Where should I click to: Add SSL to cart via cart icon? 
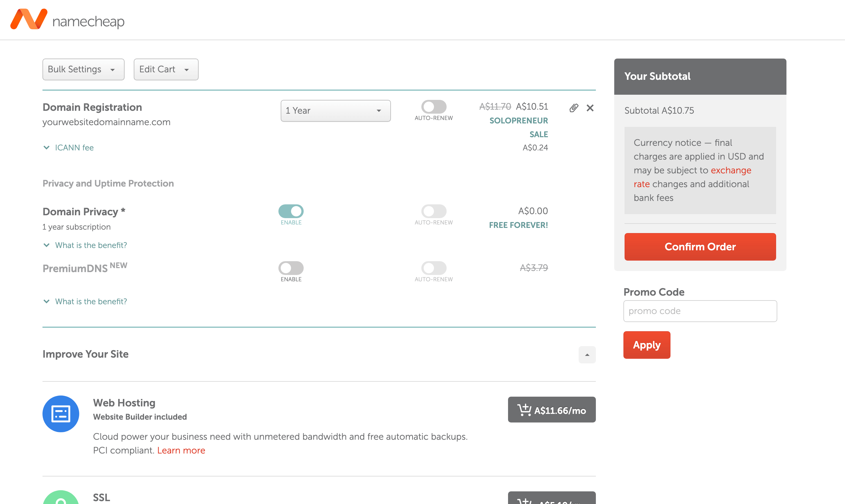pyautogui.click(x=552, y=498)
